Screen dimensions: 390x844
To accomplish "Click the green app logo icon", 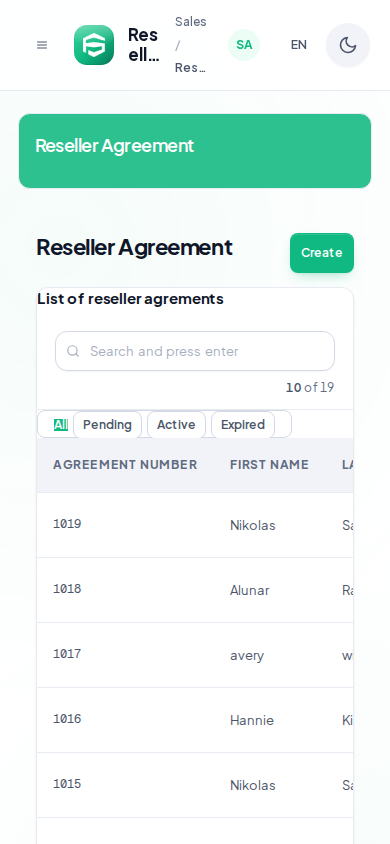I will click(x=94, y=45).
